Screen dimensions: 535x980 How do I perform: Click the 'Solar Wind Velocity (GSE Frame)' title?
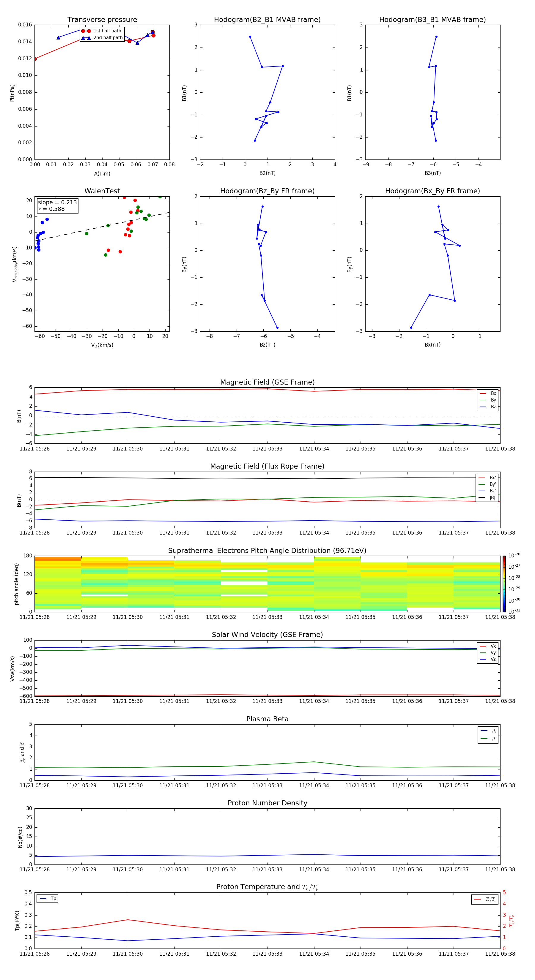[x=267, y=635]
